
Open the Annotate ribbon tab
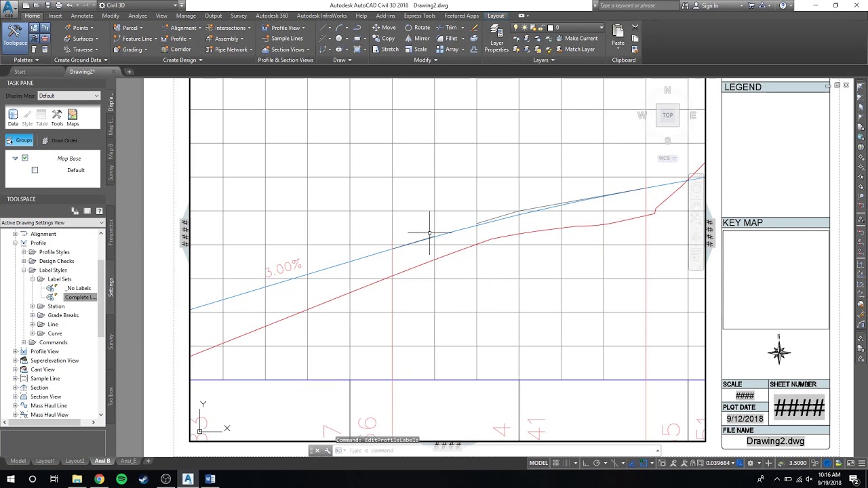point(82,16)
